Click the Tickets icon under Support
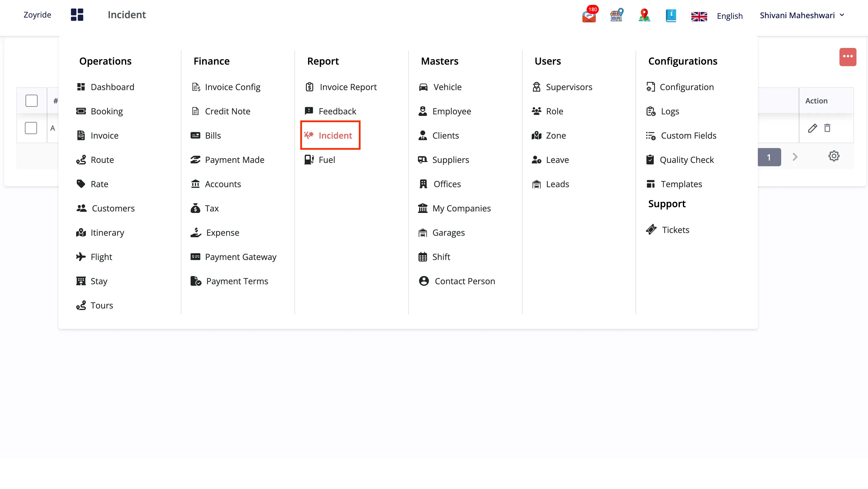The height and width of the screenshot is (489, 868). [651, 230]
